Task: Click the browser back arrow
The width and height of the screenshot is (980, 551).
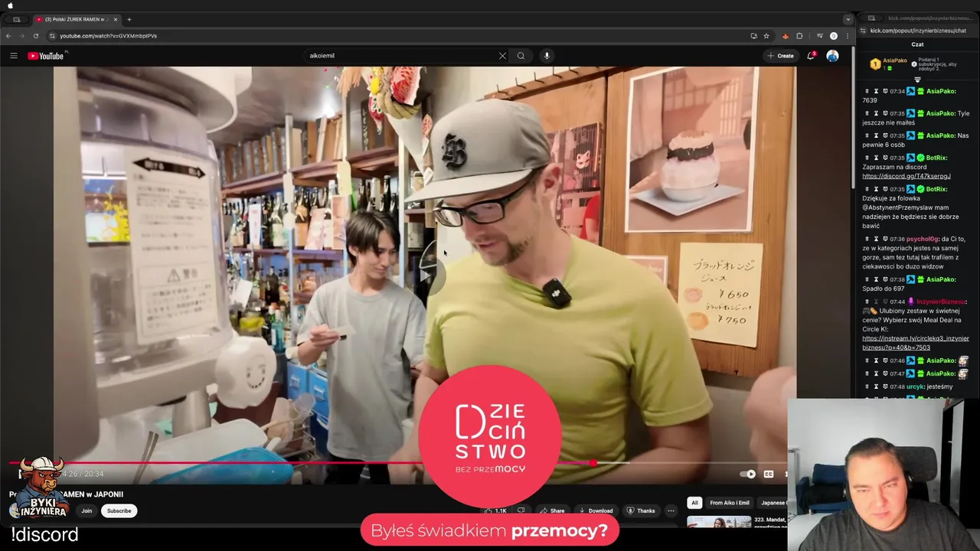Action: pyautogui.click(x=8, y=36)
